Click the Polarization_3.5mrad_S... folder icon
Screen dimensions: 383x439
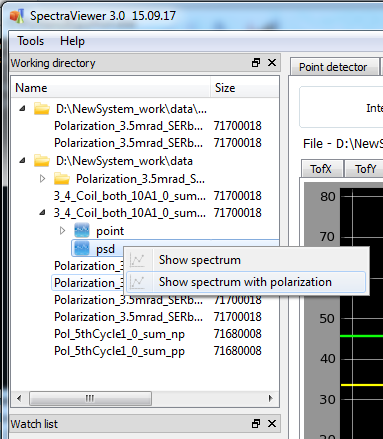point(62,179)
